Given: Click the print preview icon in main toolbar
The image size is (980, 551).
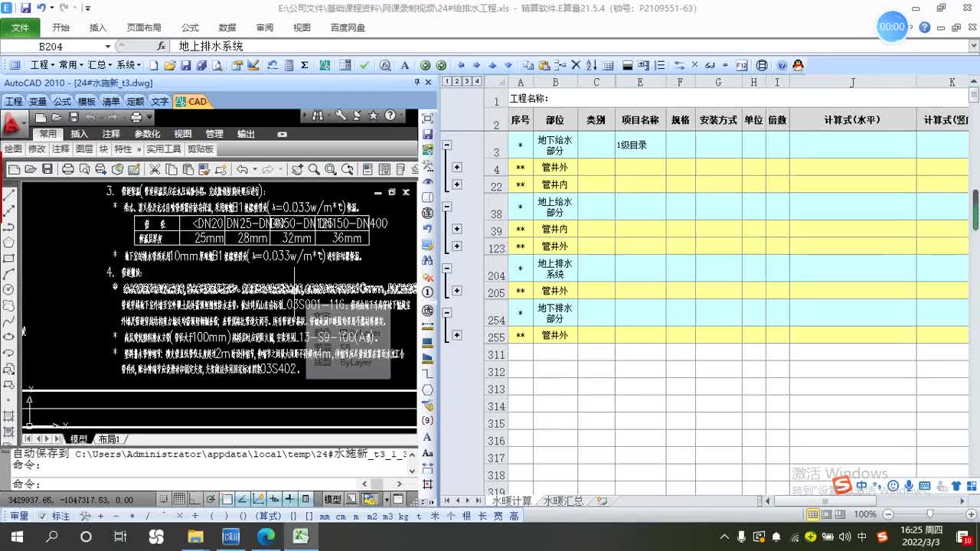Looking at the screenshot, I should 218,66.
